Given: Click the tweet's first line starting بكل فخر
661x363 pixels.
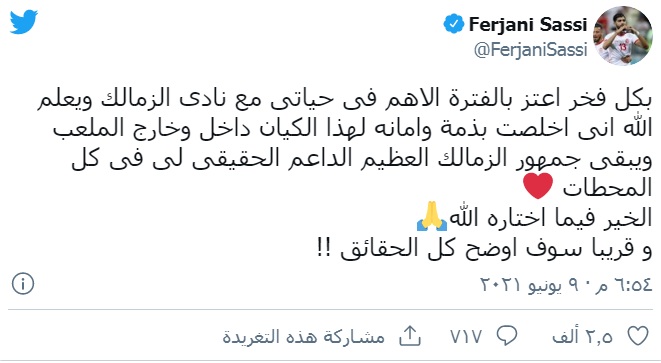Looking at the screenshot, I should click(344, 99).
